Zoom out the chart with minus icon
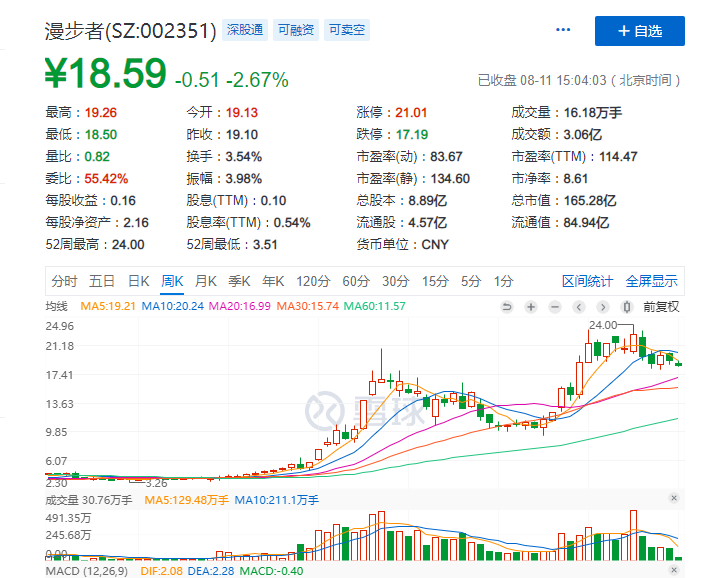706x578 pixels. point(555,307)
